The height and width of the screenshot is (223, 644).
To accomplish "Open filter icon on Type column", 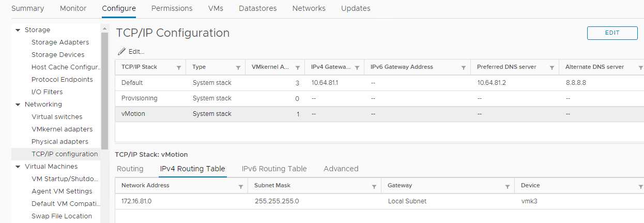I will (238, 68).
